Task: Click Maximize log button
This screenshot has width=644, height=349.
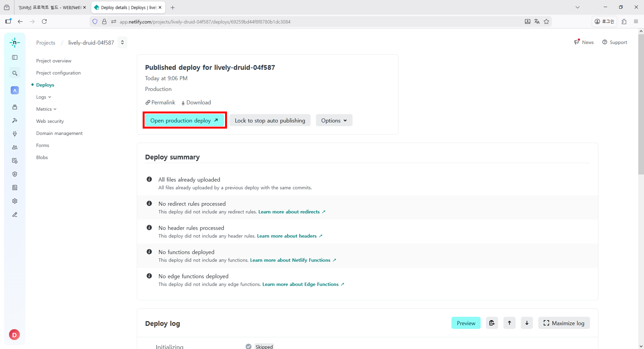Action: pos(564,323)
